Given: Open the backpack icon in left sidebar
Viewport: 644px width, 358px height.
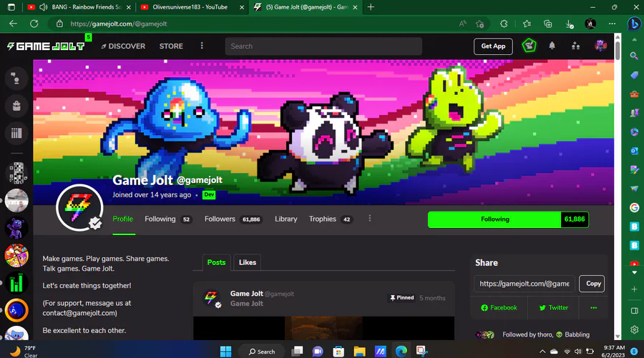Looking at the screenshot, I should [x=16, y=106].
